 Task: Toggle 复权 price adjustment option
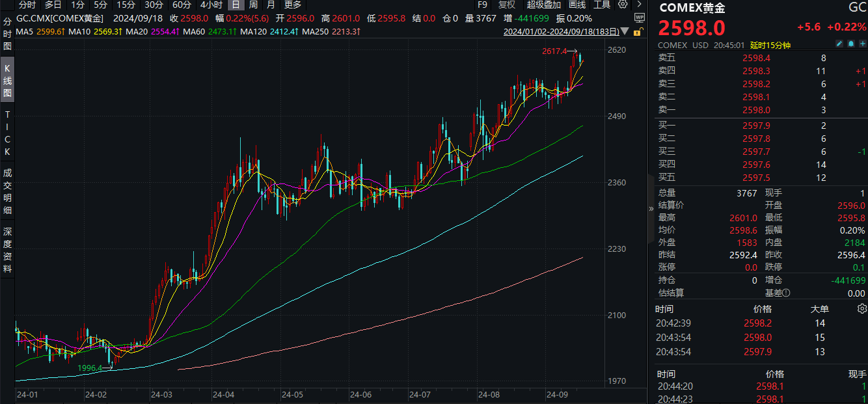point(506,5)
